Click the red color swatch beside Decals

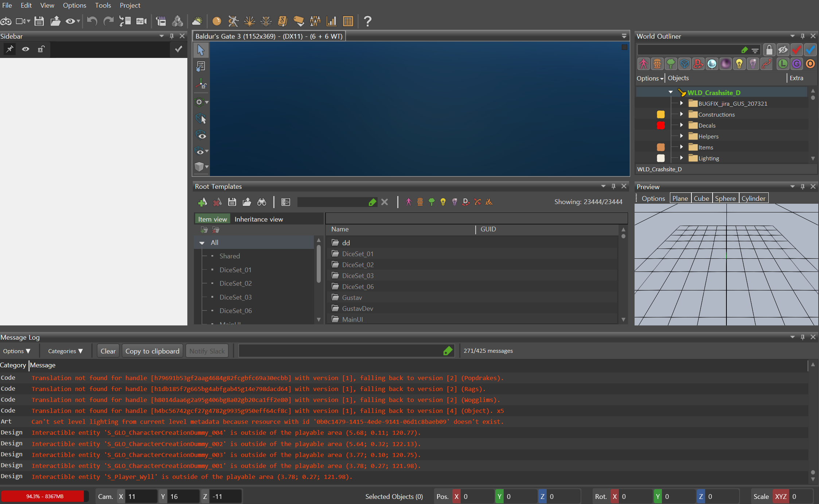click(x=660, y=125)
